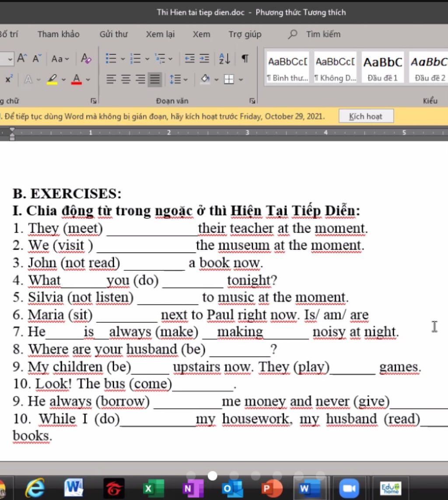Image resolution: width=448 pixels, height=500 pixels.
Task: Toggle bullet list formatting
Action: [111, 58]
